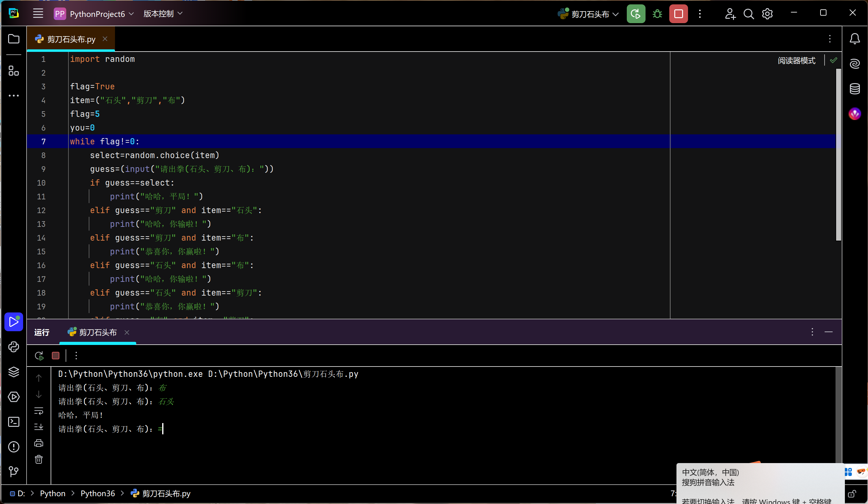Click the Debug bug icon

coord(657,14)
